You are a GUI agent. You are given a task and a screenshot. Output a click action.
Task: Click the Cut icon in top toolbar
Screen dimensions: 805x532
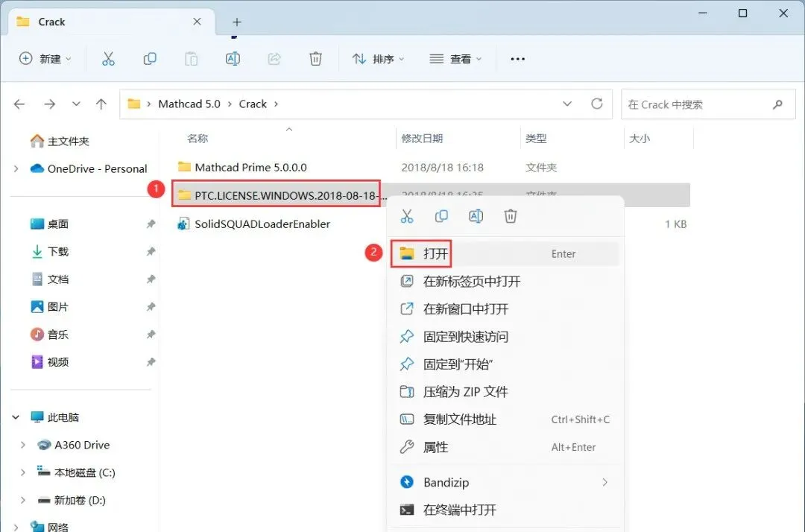[x=108, y=59]
